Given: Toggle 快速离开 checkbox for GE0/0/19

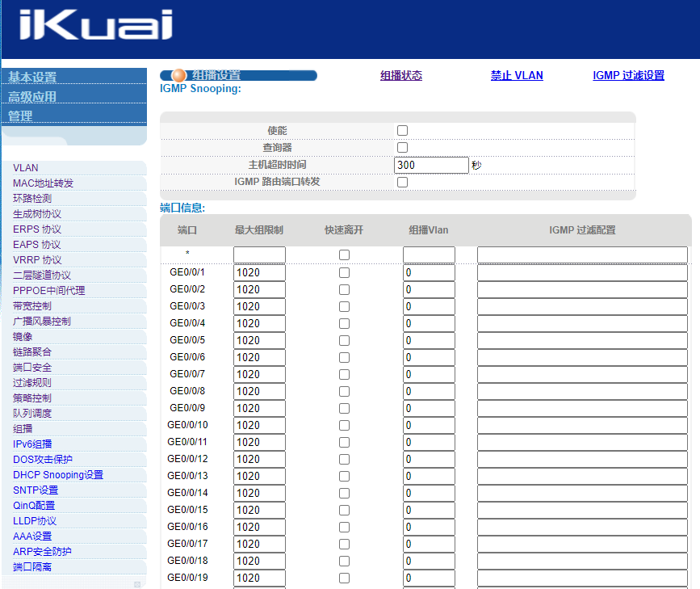Looking at the screenshot, I should click(344, 578).
